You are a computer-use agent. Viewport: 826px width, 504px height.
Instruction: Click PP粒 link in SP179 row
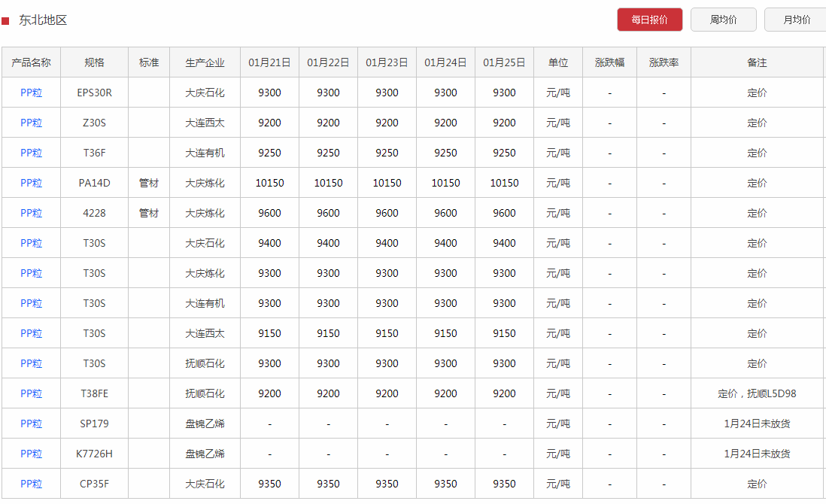pos(32,424)
